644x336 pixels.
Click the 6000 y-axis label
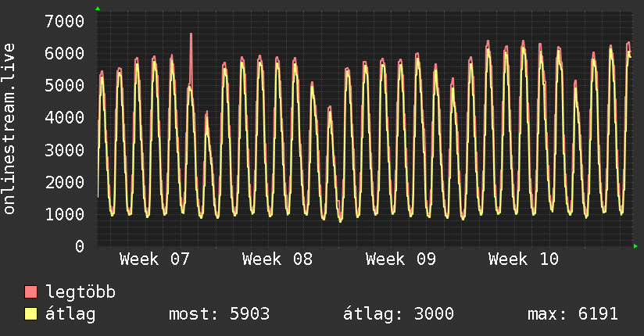pos(65,53)
